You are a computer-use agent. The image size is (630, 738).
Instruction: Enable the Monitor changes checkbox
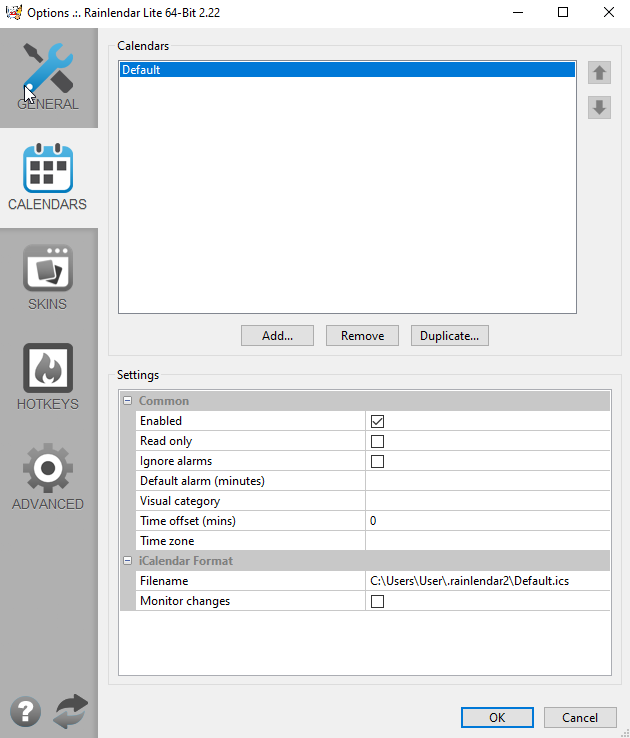tap(377, 601)
